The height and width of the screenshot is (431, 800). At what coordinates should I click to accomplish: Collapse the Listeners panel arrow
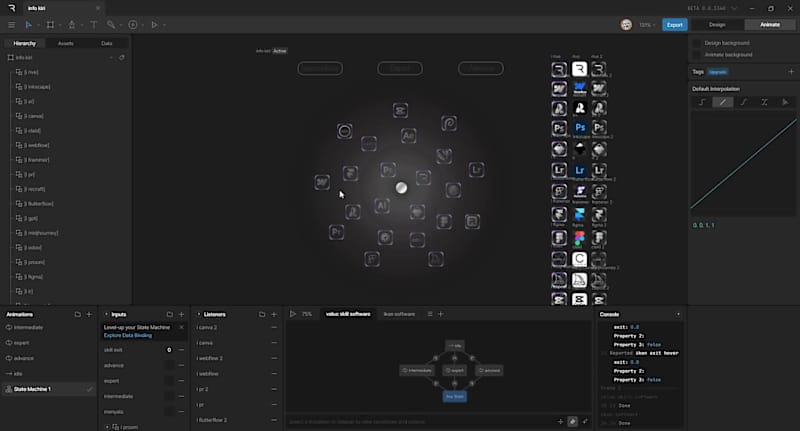coord(198,314)
